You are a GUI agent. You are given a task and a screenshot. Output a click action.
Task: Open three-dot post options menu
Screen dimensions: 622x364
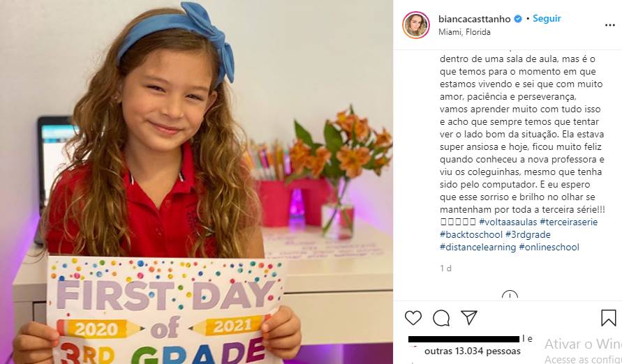(x=609, y=25)
